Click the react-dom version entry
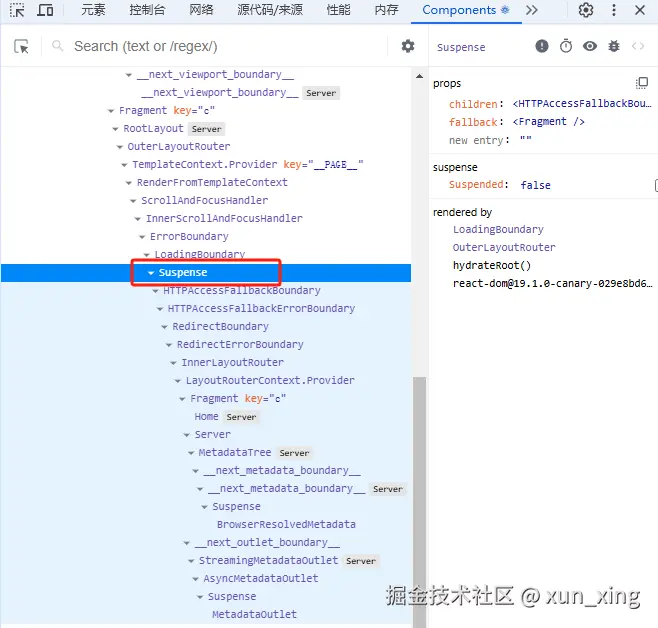 (x=552, y=284)
